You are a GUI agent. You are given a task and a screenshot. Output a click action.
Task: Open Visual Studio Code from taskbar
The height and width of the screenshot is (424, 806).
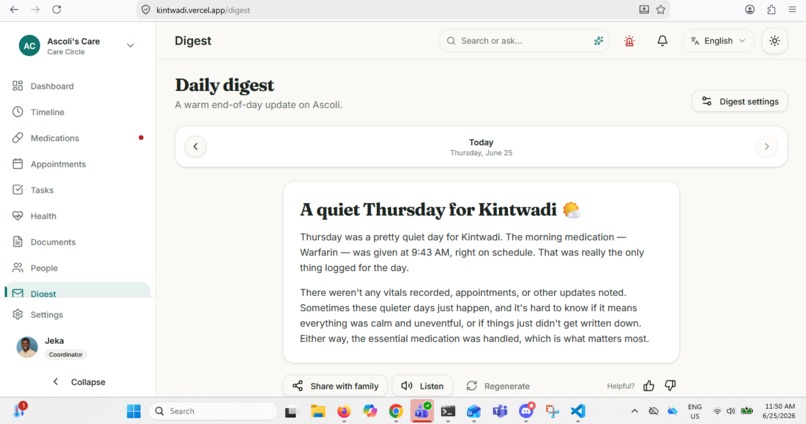pyautogui.click(x=578, y=411)
